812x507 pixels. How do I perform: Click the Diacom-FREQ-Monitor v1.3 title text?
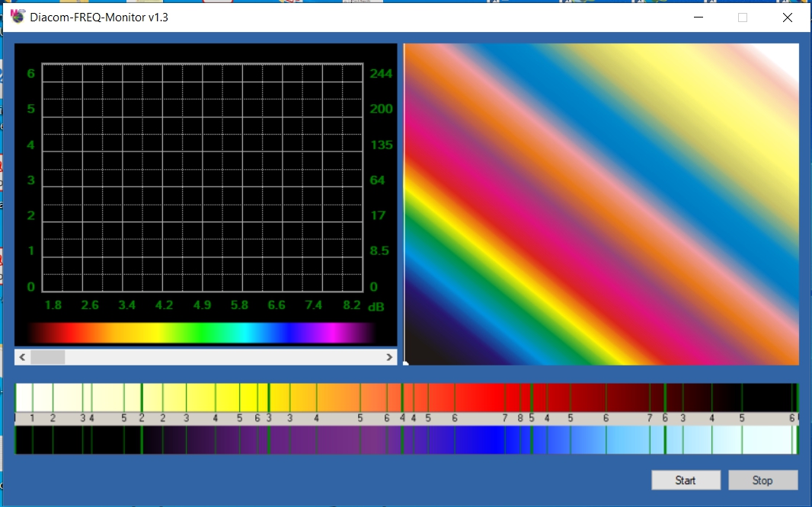(x=99, y=17)
